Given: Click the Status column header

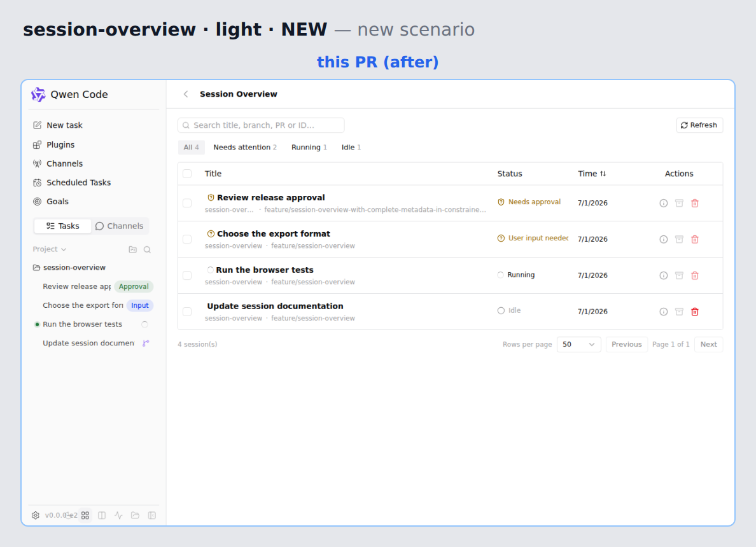Looking at the screenshot, I should pos(510,174).
